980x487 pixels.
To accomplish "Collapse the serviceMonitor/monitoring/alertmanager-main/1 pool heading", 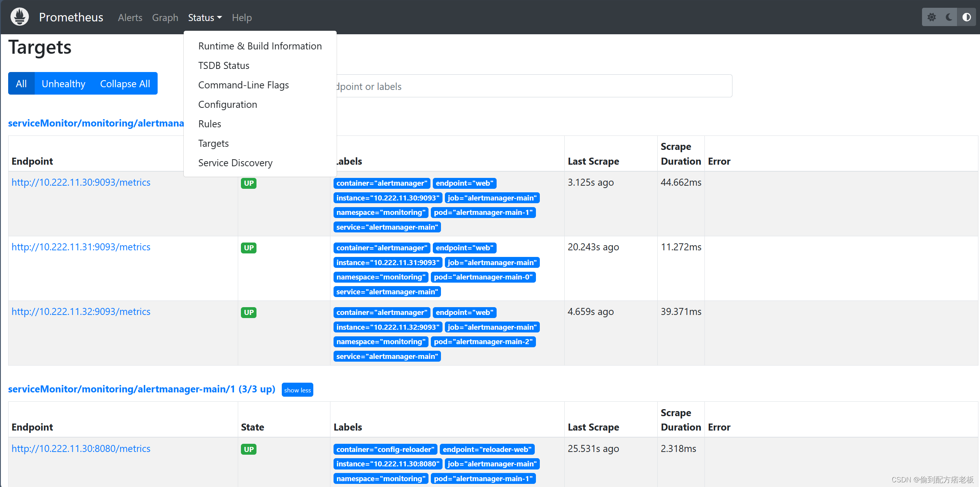I will pyautogui.click(x=141, y=389).
